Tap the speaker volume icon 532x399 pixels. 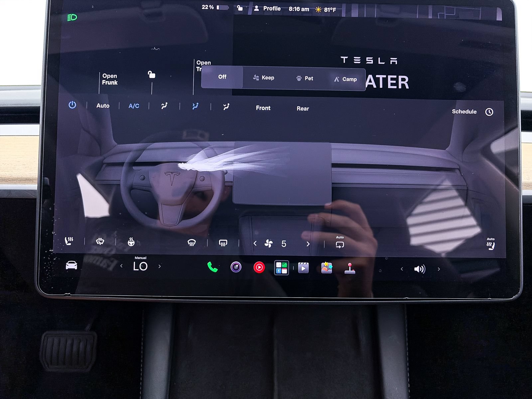click(420, 269)
